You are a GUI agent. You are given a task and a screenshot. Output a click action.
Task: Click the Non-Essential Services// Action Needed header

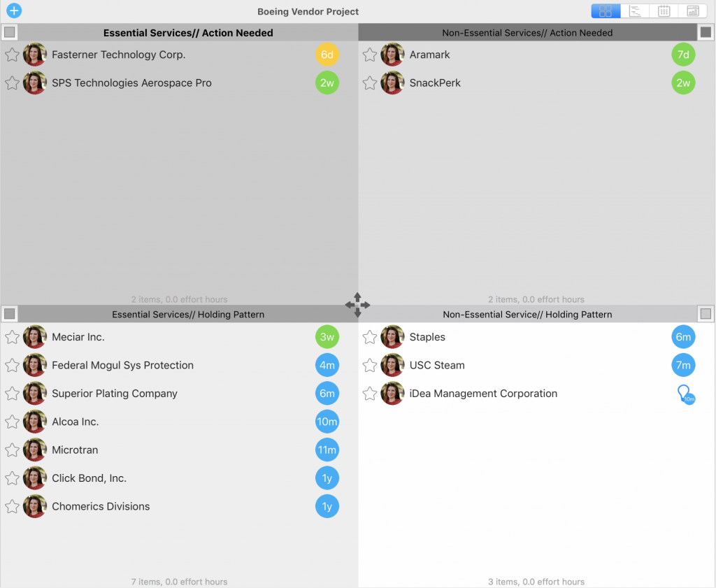click(x=527, y=33)
